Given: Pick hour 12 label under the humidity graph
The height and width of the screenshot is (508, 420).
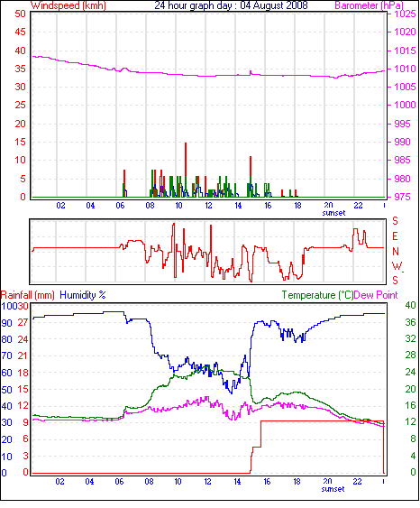Looking at the screenshot, I should click(207, 482).
